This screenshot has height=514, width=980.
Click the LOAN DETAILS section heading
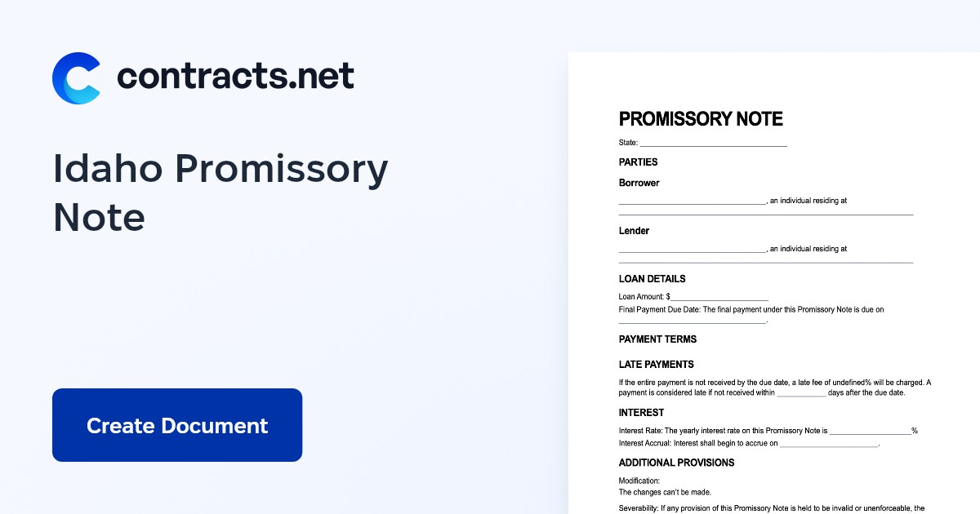(653, 279)
